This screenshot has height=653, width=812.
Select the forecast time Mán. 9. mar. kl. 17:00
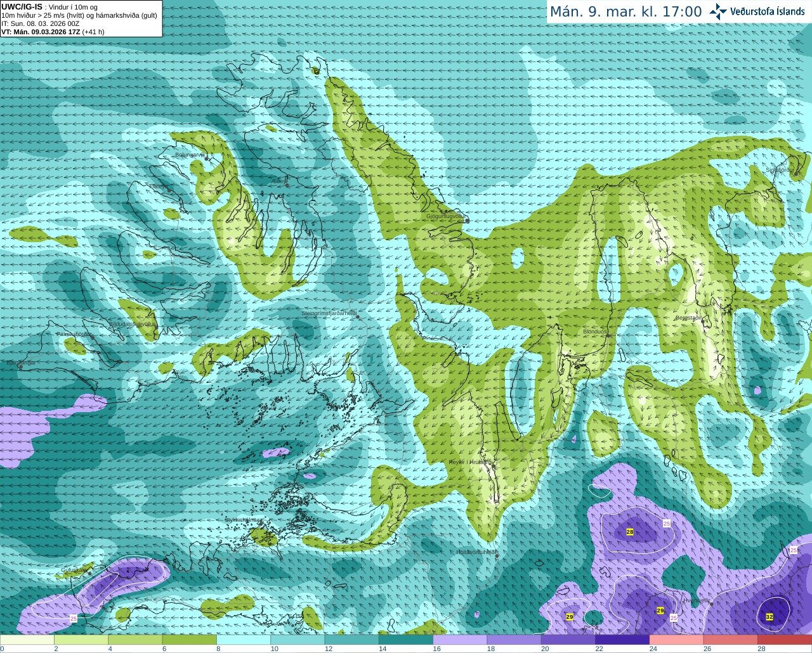click(x=625, y=12)
